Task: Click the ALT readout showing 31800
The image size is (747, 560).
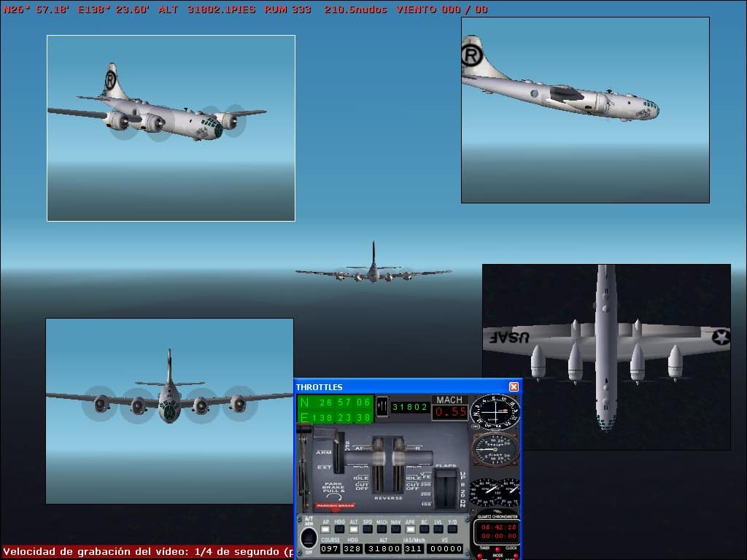Action: click(382, 548)
